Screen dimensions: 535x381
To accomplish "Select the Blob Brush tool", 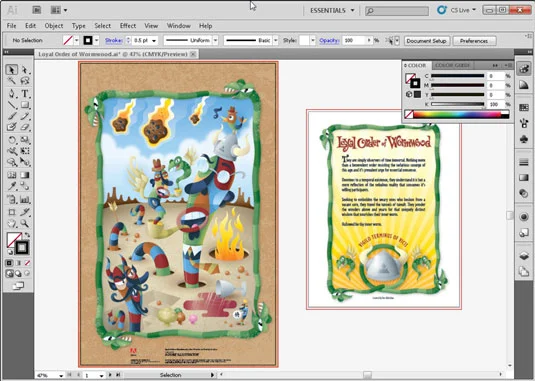I will click(x=12, y=127).
